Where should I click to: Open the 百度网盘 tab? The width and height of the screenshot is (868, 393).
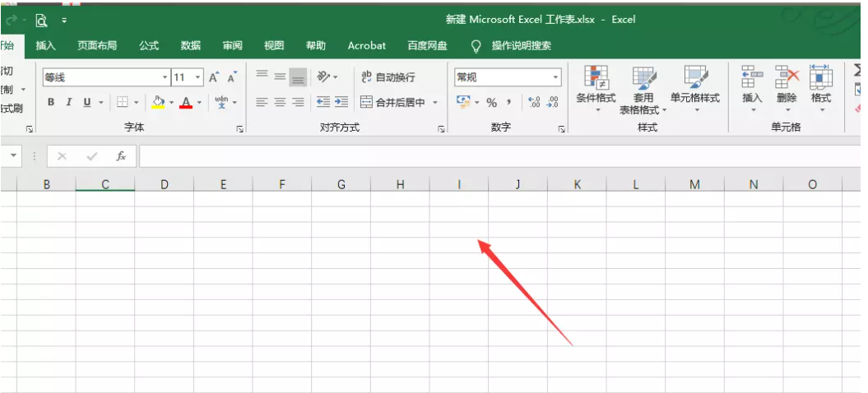(x=427, y=46)
